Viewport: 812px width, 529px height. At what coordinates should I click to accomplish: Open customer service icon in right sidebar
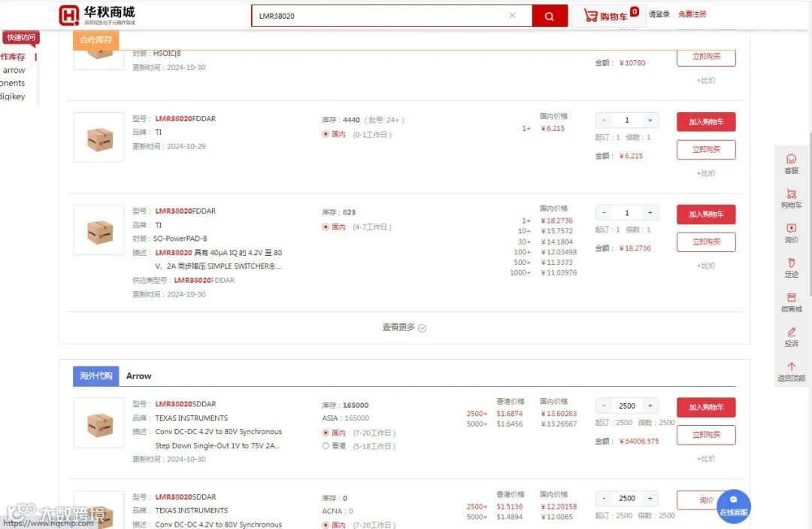click(x=791, y=164)
